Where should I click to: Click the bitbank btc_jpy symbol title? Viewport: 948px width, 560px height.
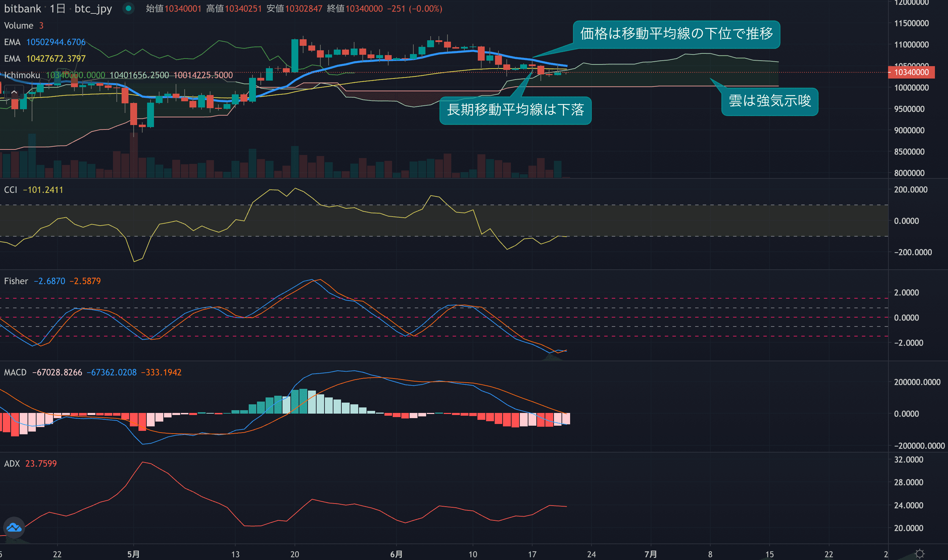pyautogui.click(x=58, y=8)
